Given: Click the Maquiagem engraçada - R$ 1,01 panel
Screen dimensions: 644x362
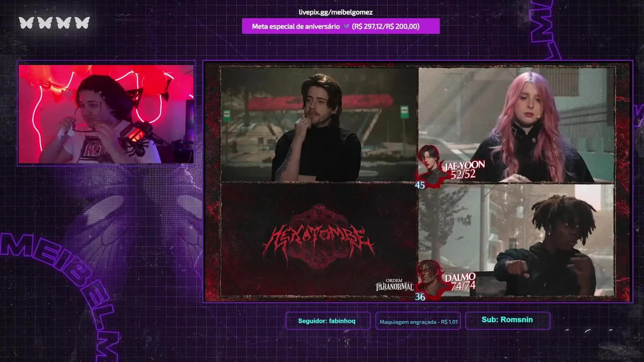Looking at the screenshot, I should tap(418, 321).
